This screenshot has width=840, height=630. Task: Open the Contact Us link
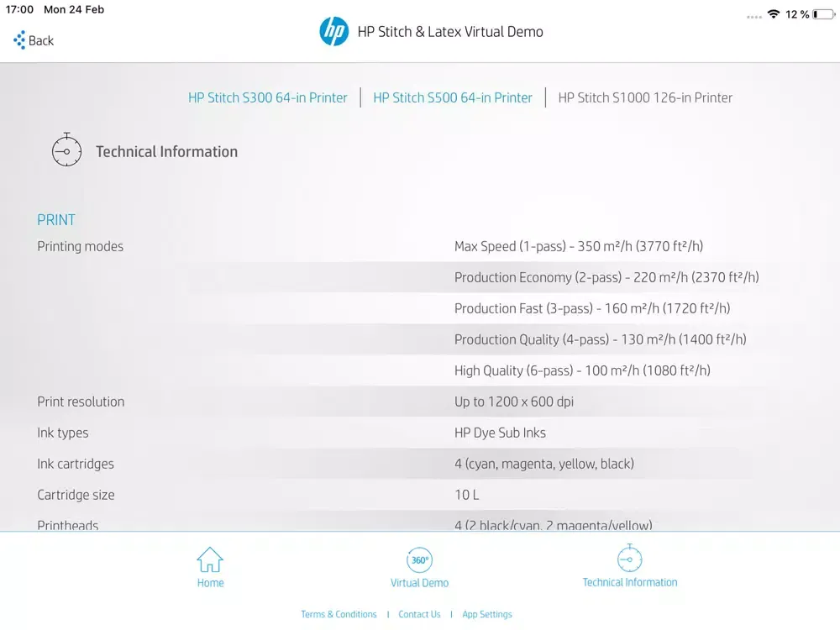[x=419, y=614]
